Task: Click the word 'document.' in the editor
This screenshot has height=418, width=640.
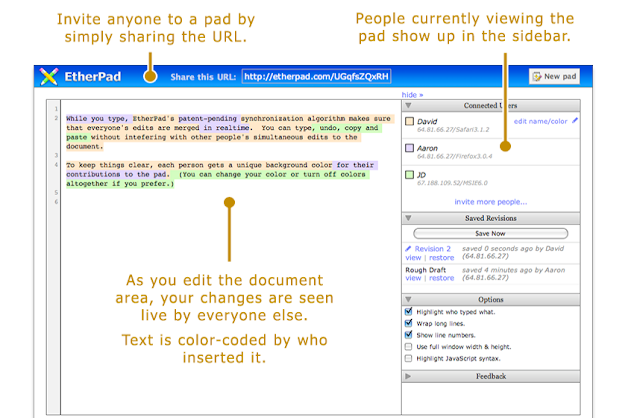Action: click(84, 147)
